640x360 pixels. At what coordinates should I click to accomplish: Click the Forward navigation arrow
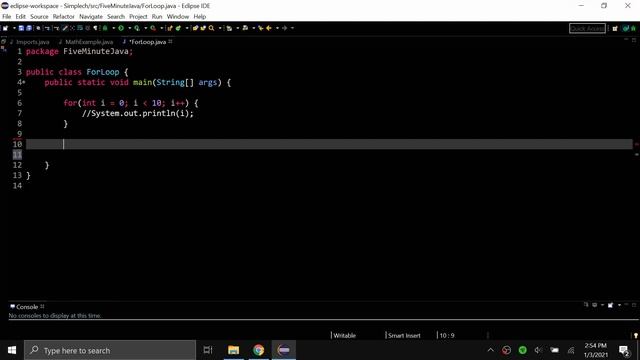(x=284, y=28)
